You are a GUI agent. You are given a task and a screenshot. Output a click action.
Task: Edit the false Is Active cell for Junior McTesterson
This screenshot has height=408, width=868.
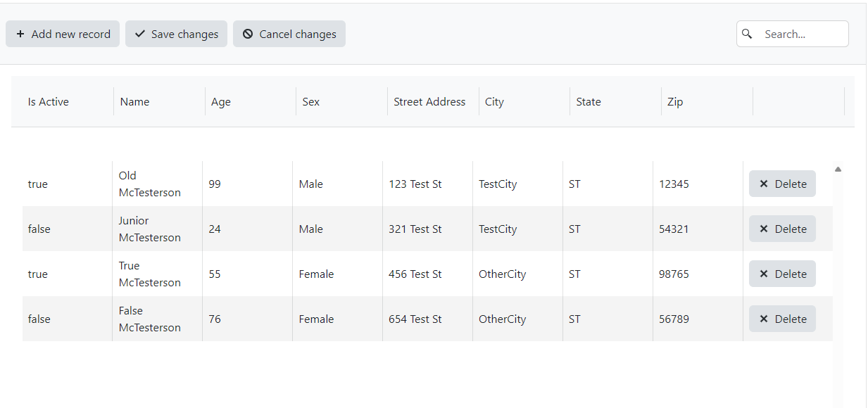[x=39, y=229]
